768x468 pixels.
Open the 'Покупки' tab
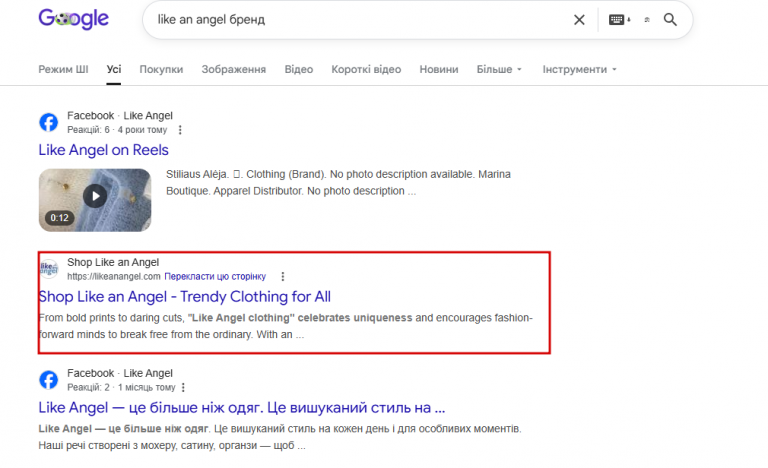tap(161, 70)
